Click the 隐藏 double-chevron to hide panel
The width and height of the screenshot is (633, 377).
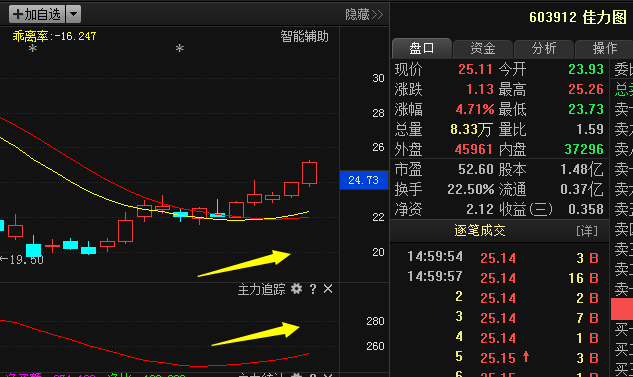coord(377,15)
